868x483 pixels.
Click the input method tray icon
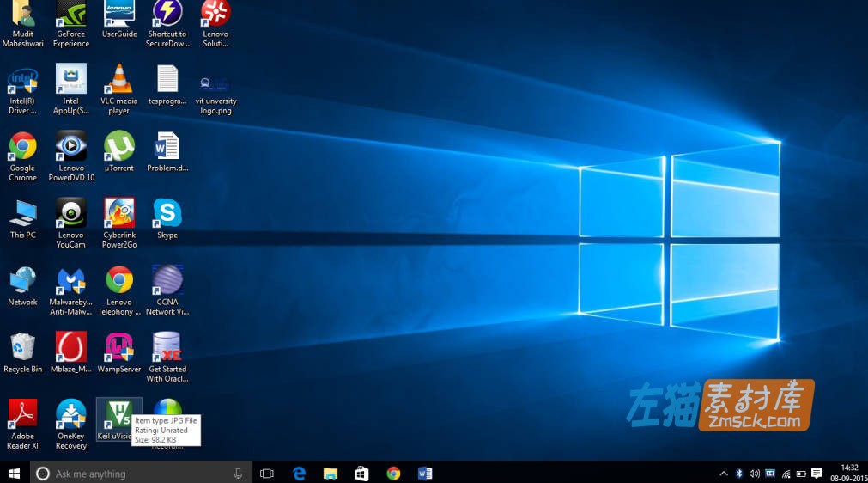[770, 473]
